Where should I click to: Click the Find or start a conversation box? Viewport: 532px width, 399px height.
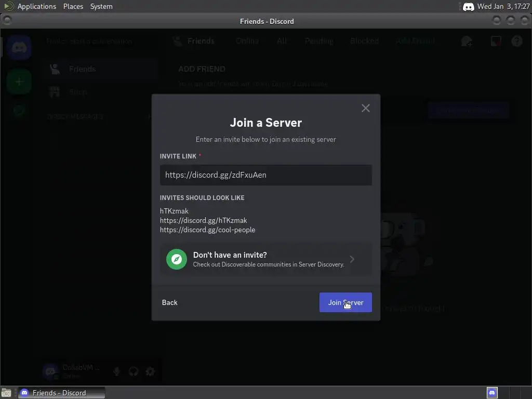tap(100, 42)
